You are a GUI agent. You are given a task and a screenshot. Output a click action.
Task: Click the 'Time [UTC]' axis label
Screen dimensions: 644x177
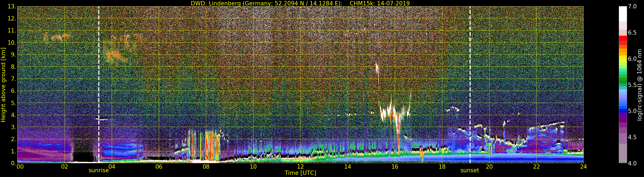click(x=300, y=173)
